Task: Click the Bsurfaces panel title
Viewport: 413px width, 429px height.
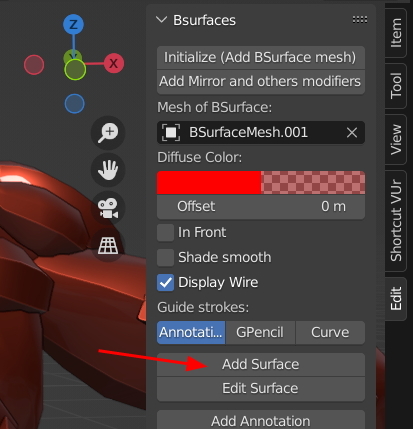Action: [x=204, y=20]
